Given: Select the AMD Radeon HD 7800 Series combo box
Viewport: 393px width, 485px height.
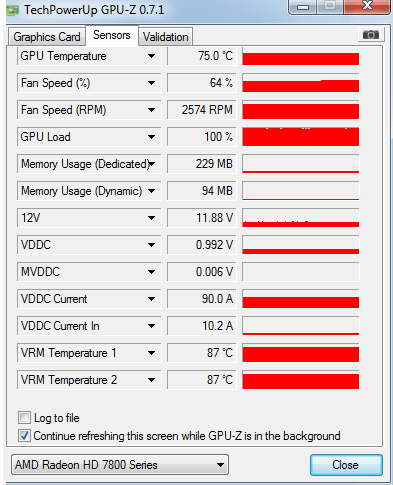Looking at the screenshot, I should (x=120, y=465).
